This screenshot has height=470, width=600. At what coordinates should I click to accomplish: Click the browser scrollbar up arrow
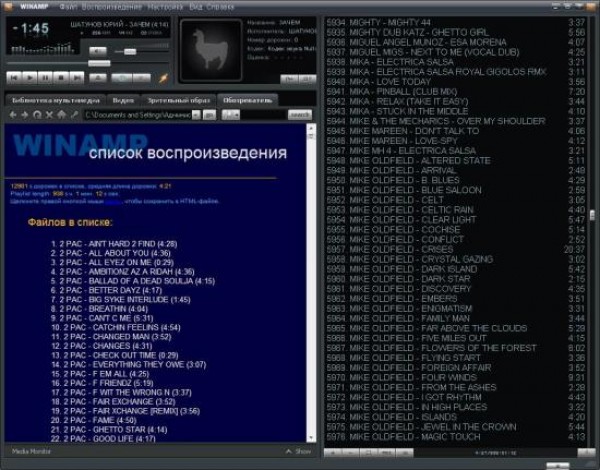(x=311, y=128)
